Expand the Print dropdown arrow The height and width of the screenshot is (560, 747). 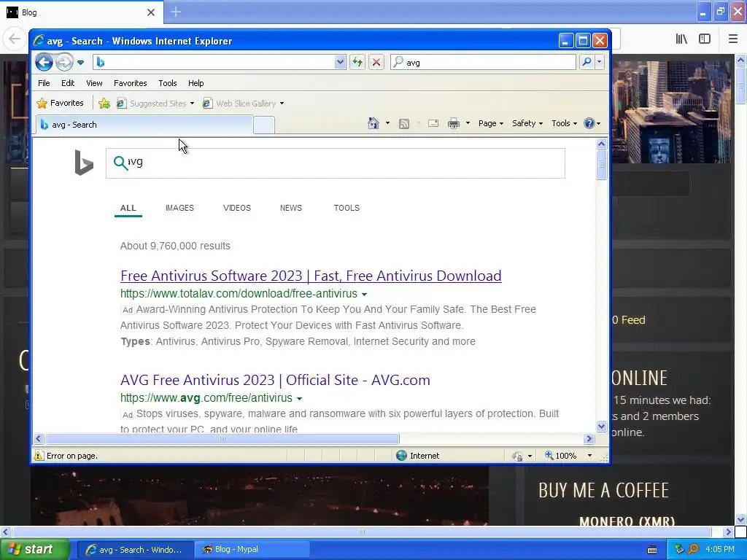[468, 123]
